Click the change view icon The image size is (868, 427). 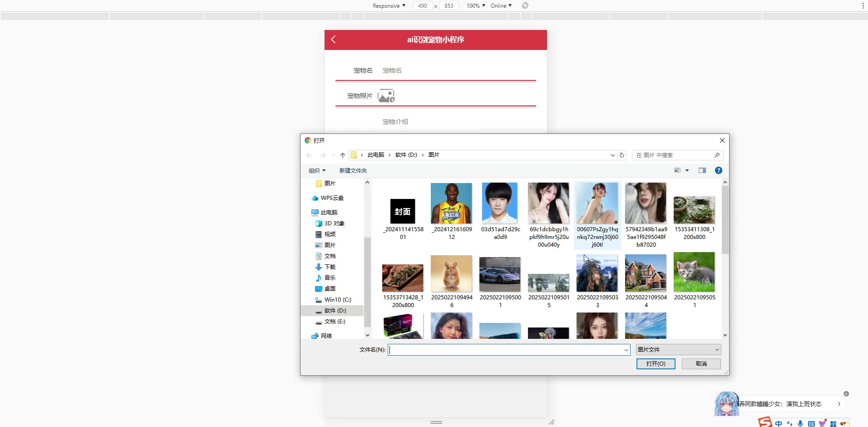tap(677, 170)
